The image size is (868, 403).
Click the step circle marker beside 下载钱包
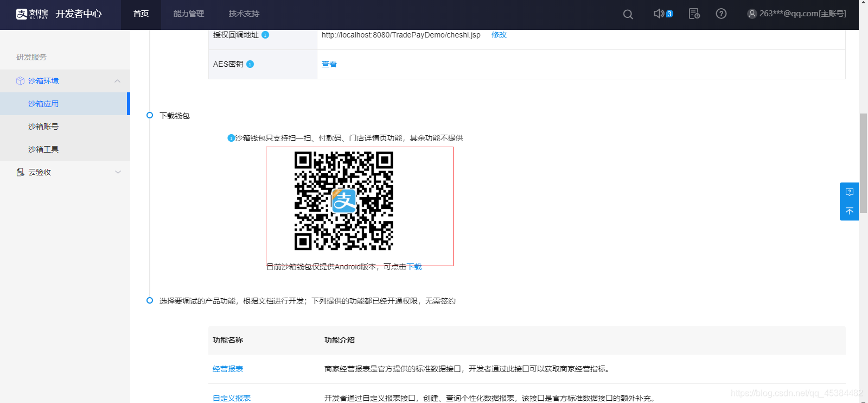150,115
